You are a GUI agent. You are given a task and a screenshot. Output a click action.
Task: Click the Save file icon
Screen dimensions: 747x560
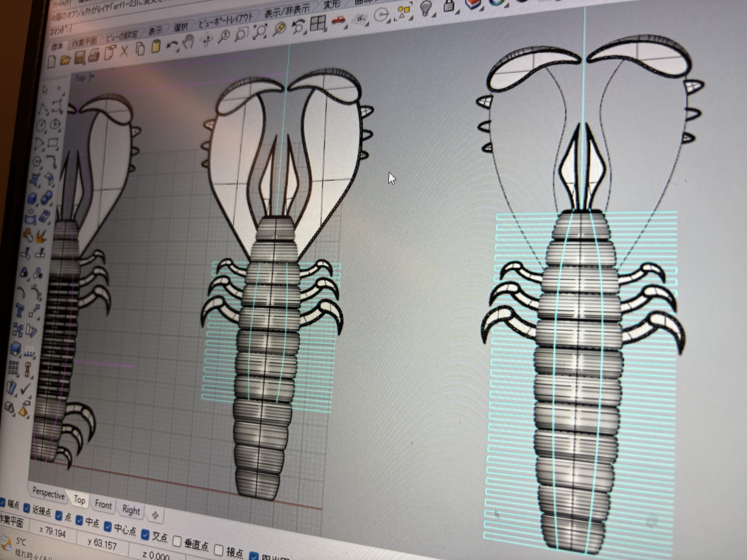(x=80, y=58)
